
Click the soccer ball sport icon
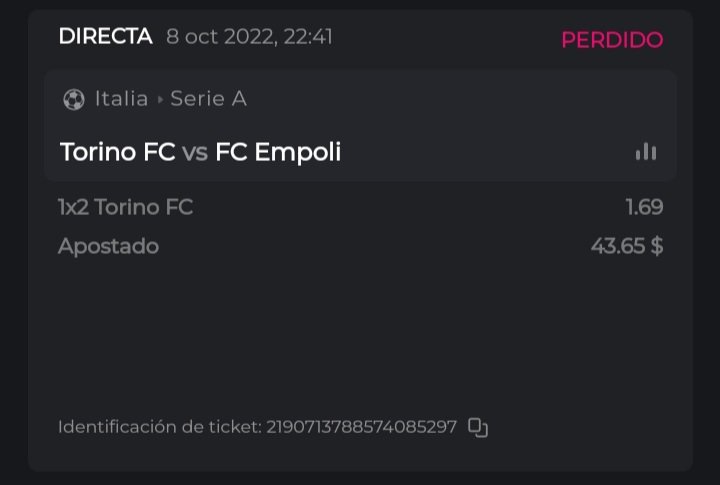(x=73, y=99)
